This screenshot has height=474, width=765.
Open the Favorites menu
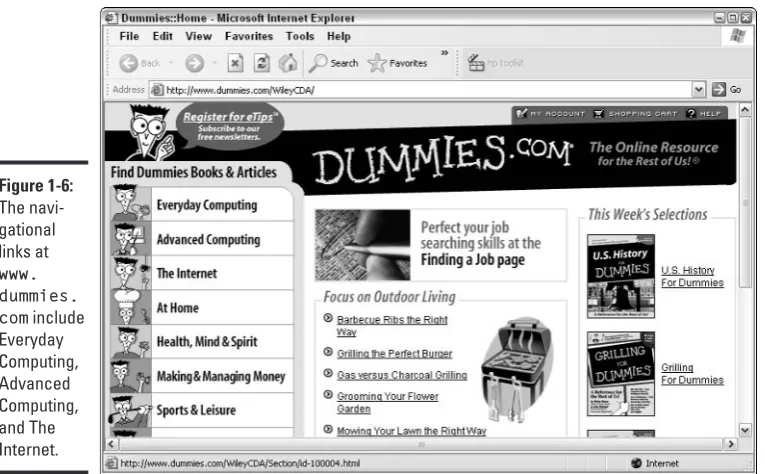249,36
